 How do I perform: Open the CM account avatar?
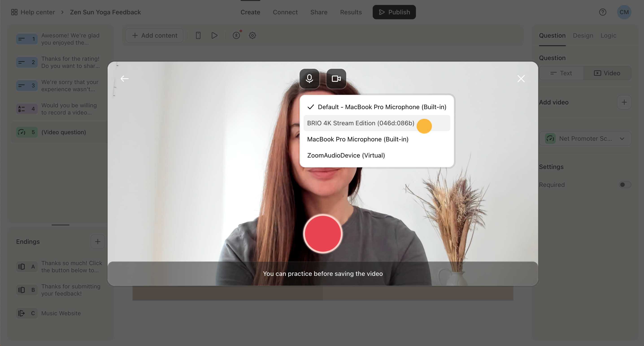coord(624,12)
